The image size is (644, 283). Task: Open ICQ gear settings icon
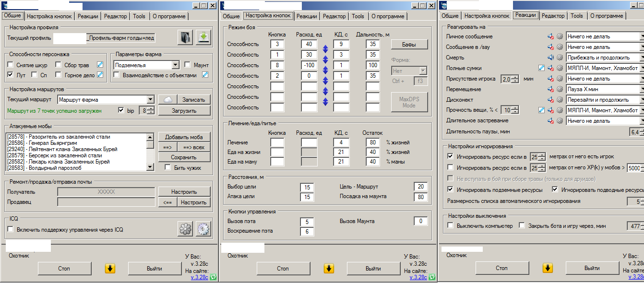click(203, 229)
